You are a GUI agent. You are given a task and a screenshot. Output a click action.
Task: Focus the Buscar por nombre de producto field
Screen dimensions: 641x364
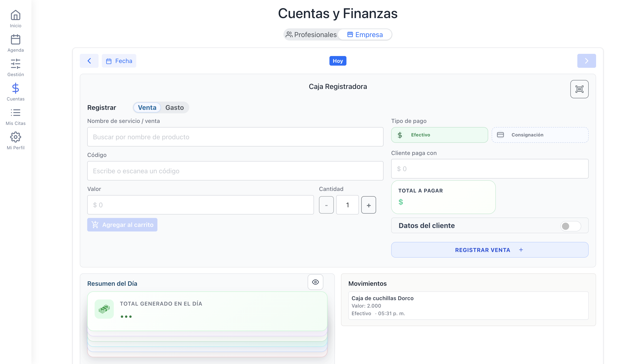point(235,137)
